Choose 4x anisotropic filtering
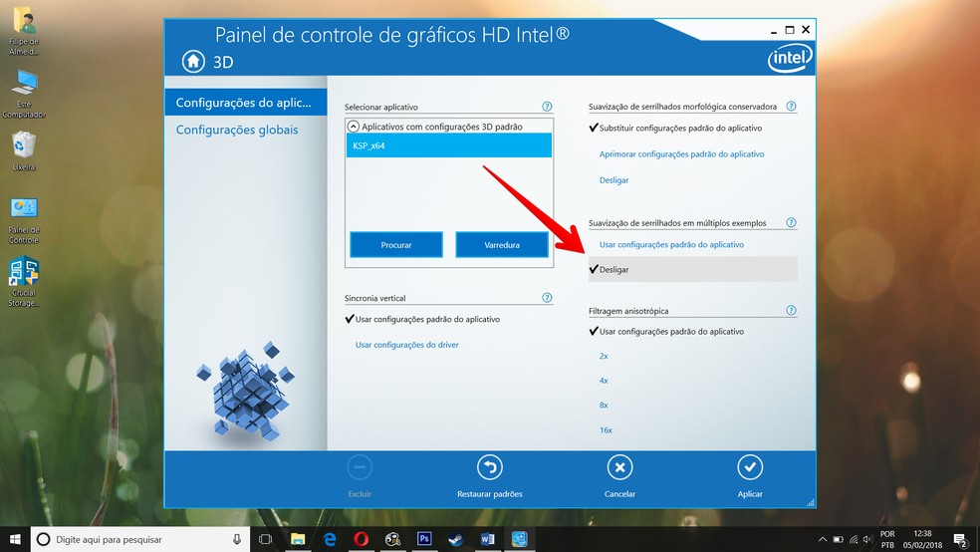 (604, 380)
